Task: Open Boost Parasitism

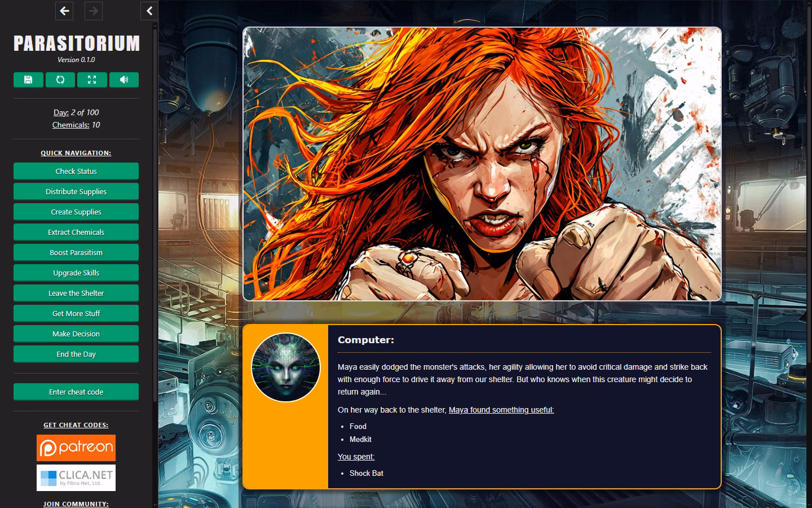Action: click(76, 252)
